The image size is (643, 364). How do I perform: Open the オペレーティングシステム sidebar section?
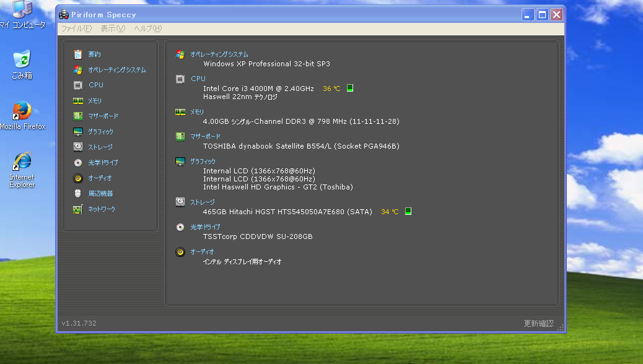(x=117, y=70)
